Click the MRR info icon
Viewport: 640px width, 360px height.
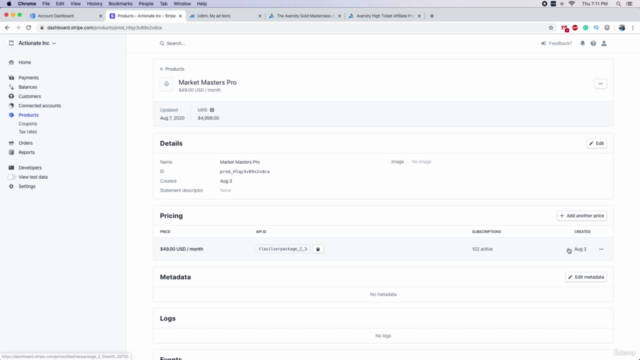click(x=212, y=110)
